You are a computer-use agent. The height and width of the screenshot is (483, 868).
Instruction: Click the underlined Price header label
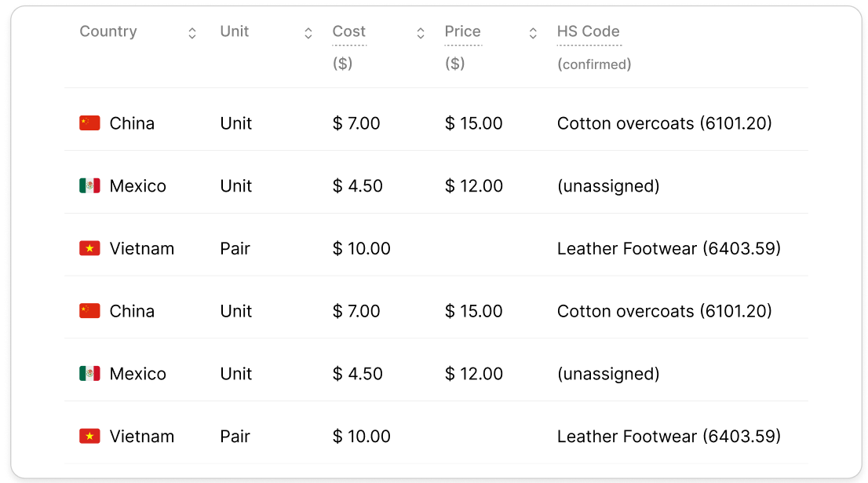[462, 31]
